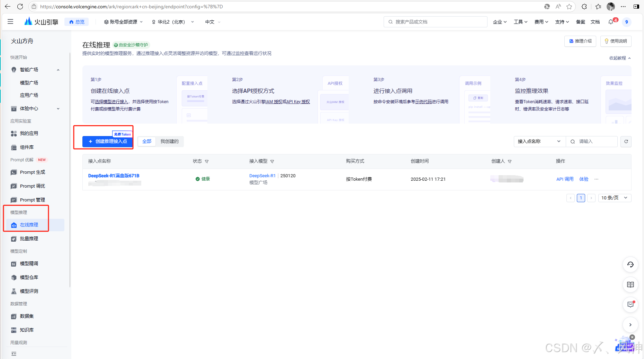Filter by status column funnel
644x359 pixels.
[x=207, y=161]
